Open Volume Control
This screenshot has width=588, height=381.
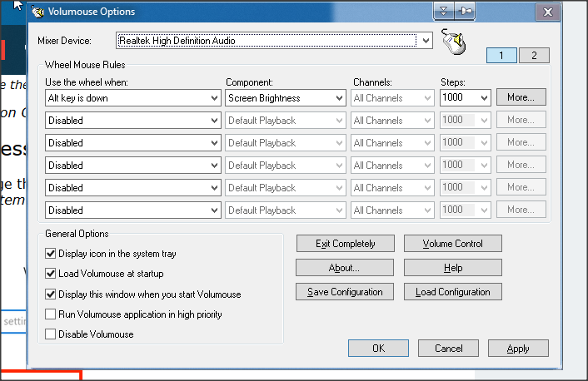[x=452, y=244]
